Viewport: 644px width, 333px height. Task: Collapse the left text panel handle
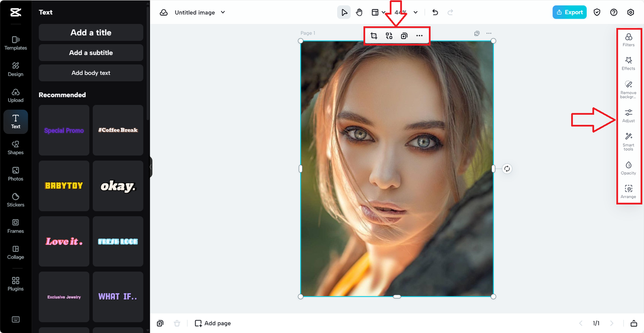pos(150,167)
